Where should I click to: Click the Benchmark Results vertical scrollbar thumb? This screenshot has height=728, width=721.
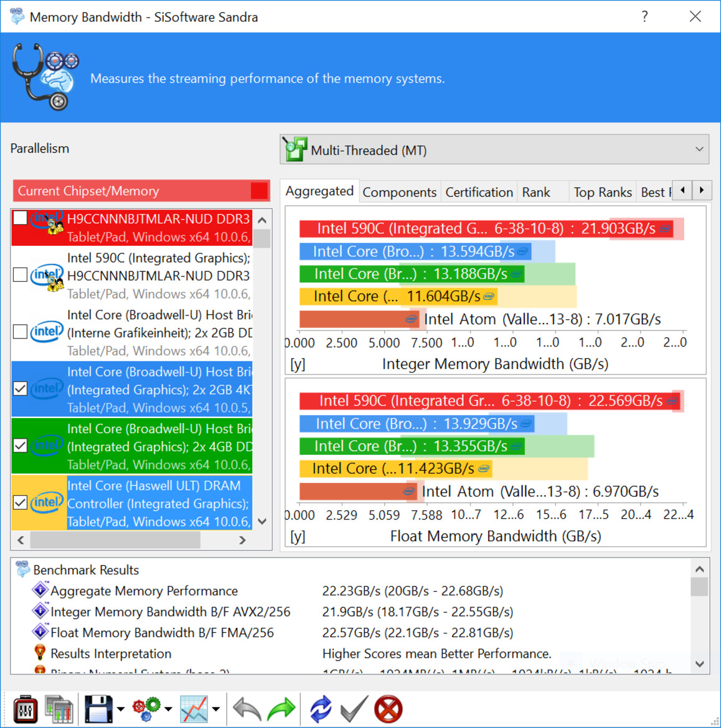pos(699,586)
